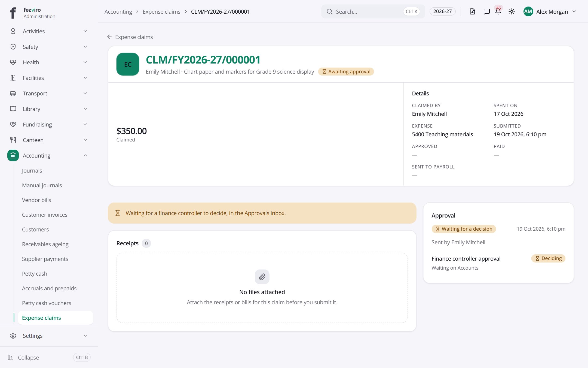The width and height of the screenshot is (588, 368).
Task: Expand the Safety menu chevron
Action: point(85,47)
